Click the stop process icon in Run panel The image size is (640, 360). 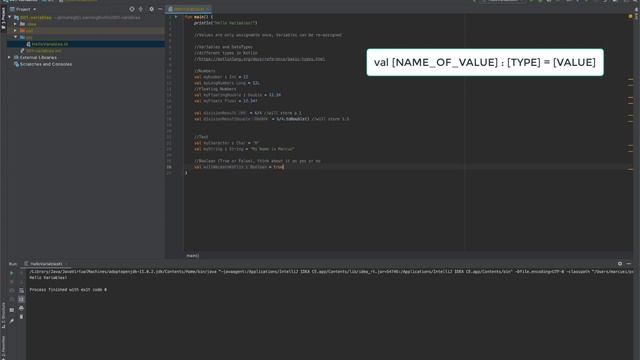tap(11, 282)
